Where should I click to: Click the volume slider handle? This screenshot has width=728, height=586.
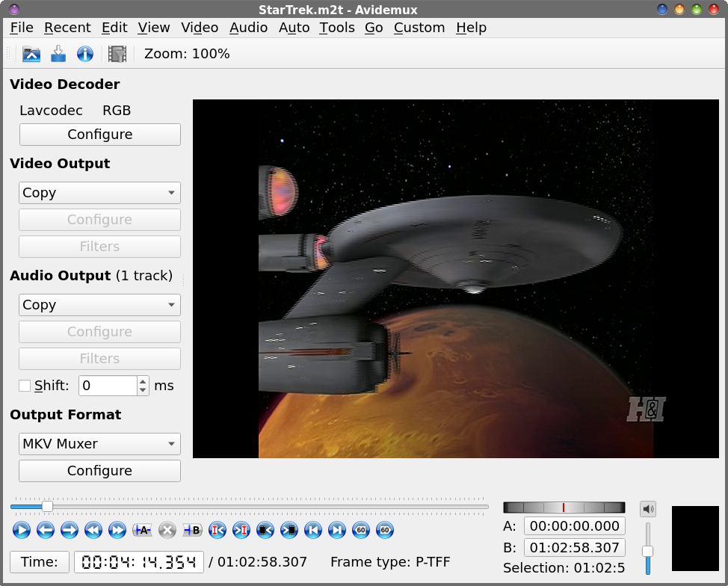pos(648,551)
